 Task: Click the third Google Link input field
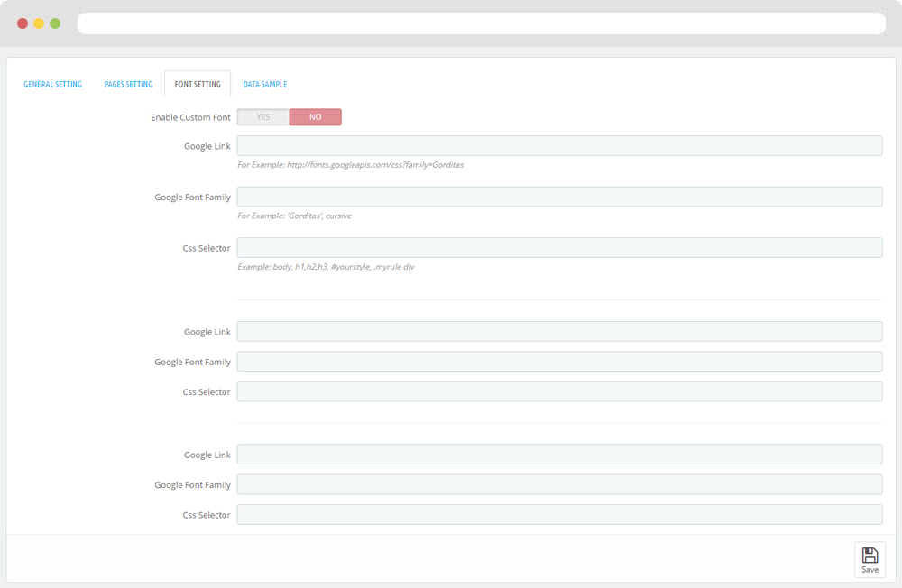coord(559,455)
